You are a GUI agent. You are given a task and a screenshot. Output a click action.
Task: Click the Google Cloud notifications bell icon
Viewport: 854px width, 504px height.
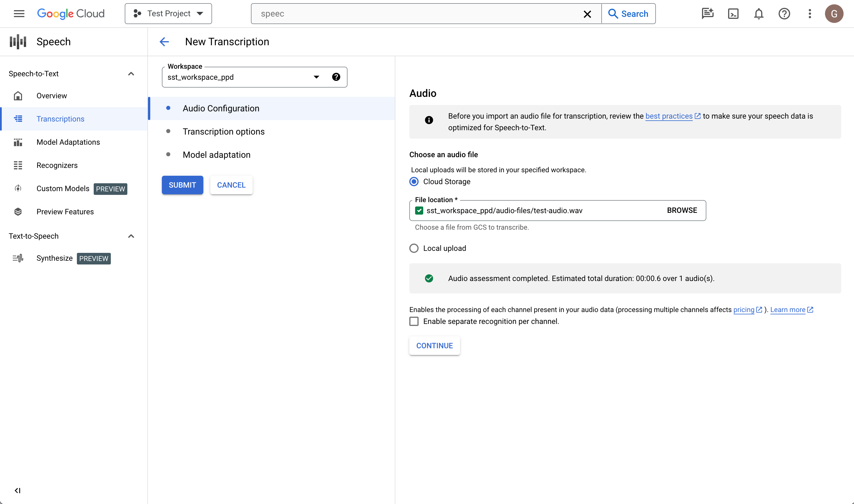(x=758, y=14)
